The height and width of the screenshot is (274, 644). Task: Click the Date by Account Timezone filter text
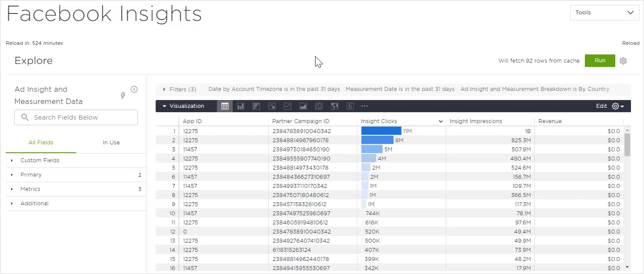point(274,89)
